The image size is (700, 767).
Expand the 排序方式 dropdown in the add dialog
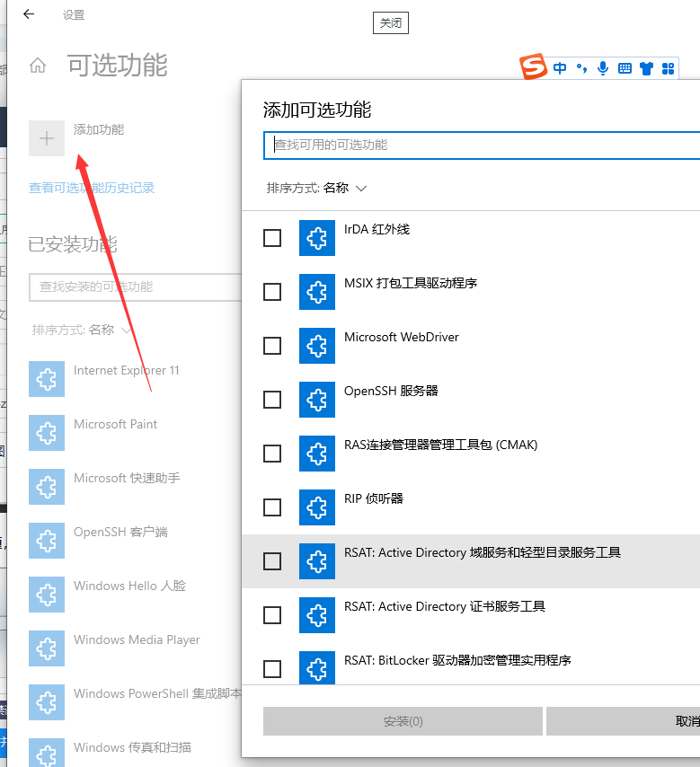pyautogui.click(x=317, y=189)
